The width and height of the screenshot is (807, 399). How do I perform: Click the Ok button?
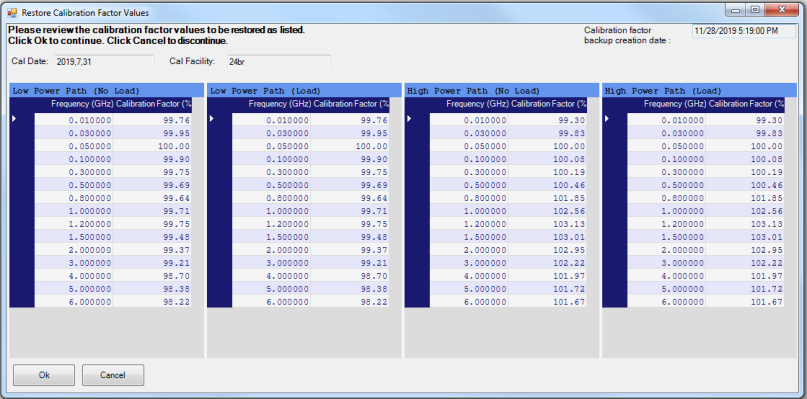44,375
